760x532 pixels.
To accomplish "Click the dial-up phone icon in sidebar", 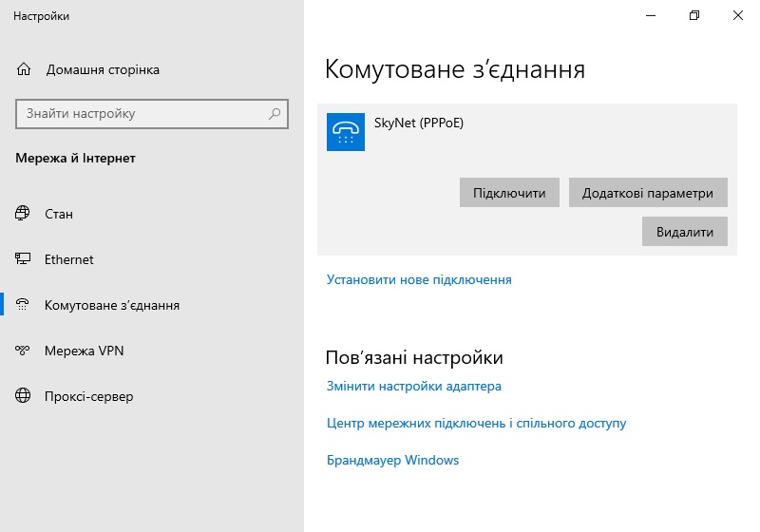I will tap(22, 304).
